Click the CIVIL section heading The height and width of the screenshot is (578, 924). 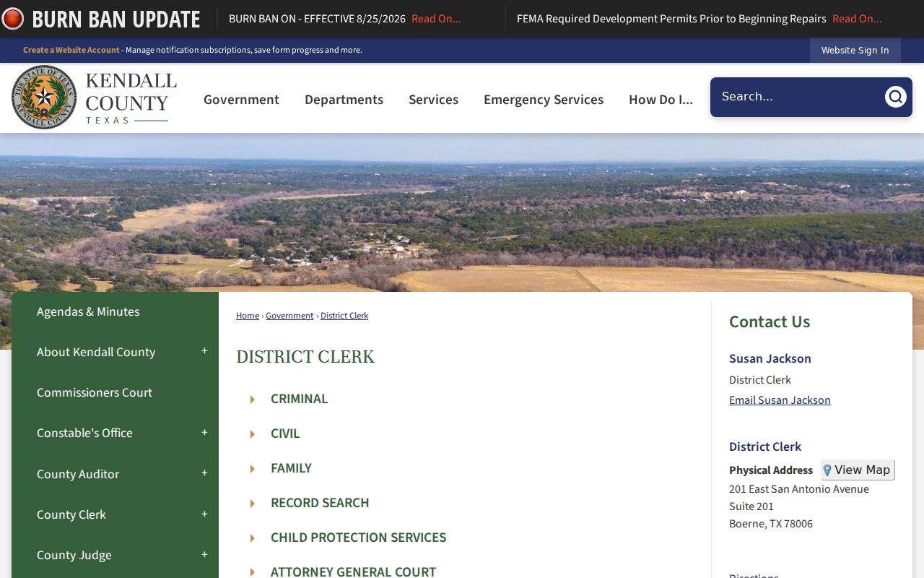click(285, 433)
